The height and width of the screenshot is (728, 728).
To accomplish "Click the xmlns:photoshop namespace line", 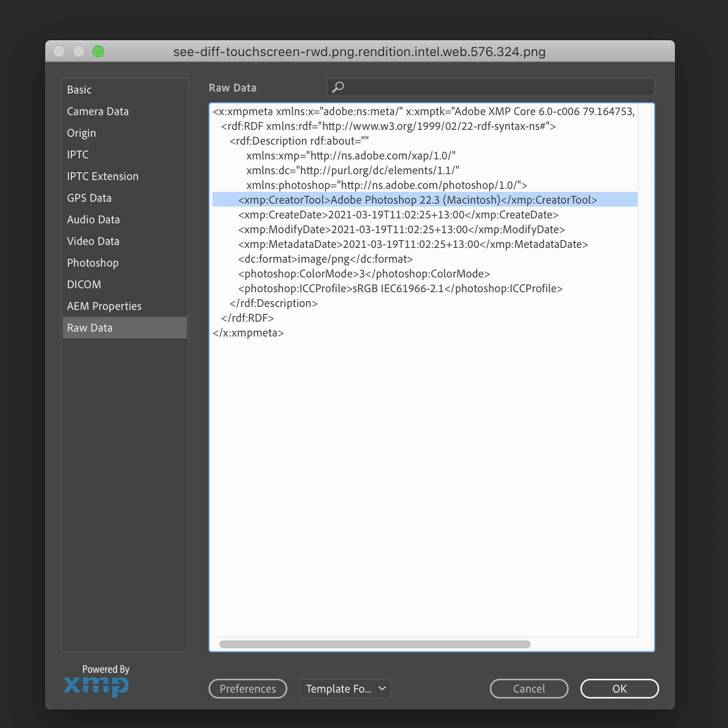I will click(387, 185).
